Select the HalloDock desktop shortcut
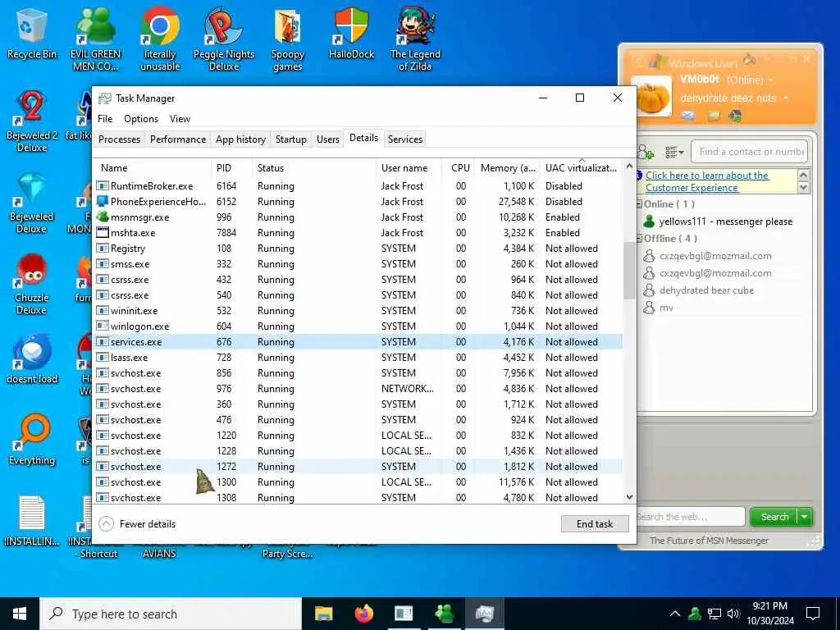This screenshot has width=840, height=630. tap(351, 34)
